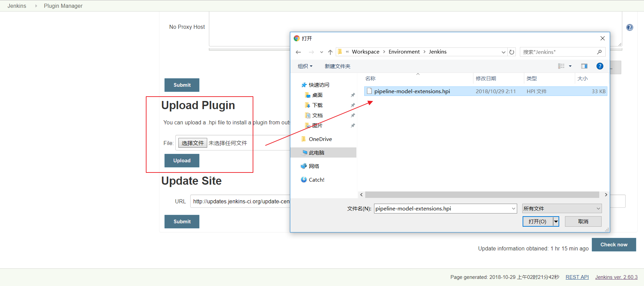The height and width of the screenshot is (286, 644).
Task: Click 新建文件夹 in the toolbar
Action: pyautogui.click(x=337, y=66)
